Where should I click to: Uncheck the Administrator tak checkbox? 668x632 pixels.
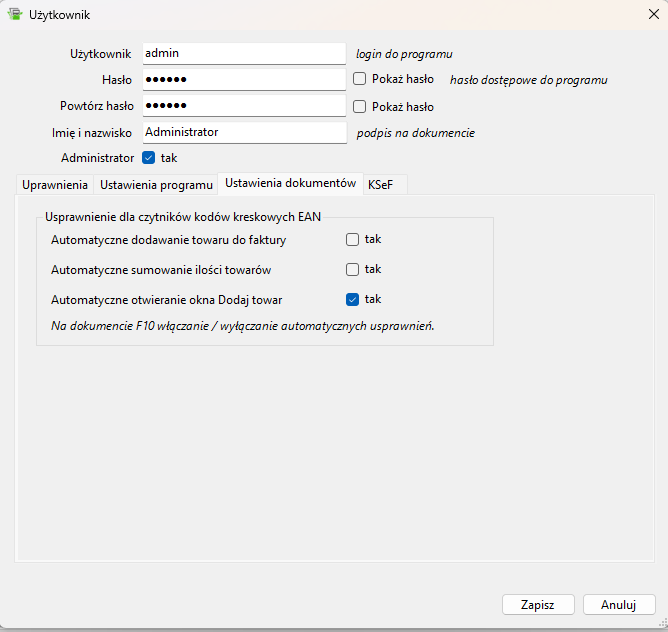tap(149, 158)
